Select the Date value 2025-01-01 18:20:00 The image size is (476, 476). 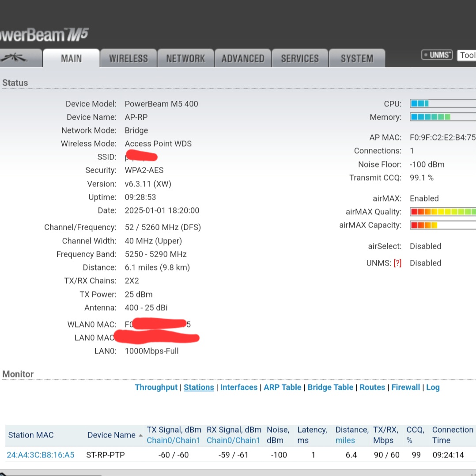pos(162,210)
